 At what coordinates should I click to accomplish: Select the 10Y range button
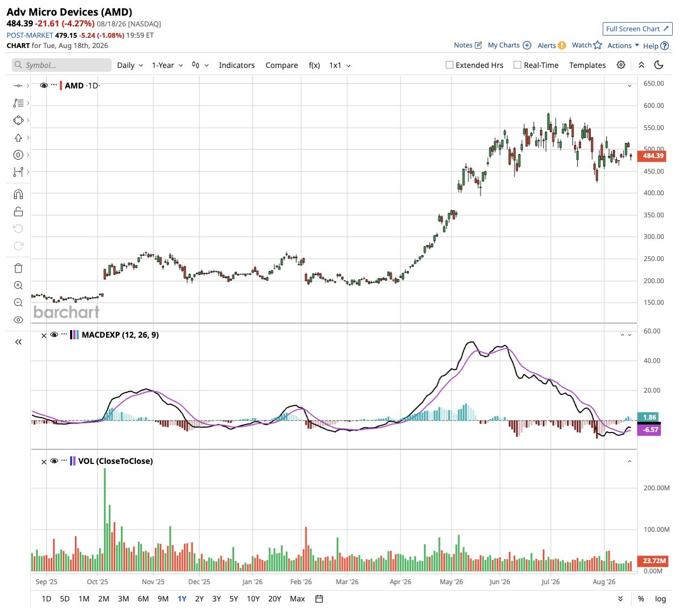click(x=253, y=599)
